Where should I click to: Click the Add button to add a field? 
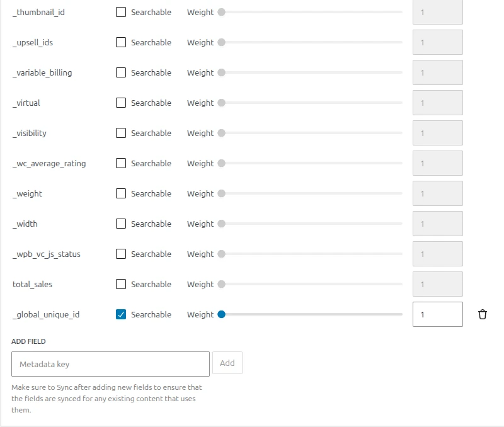pos(227,363)
